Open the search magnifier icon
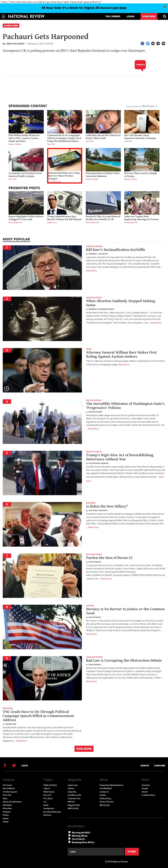This screenshot has width=168, height=868. point(164,16)
